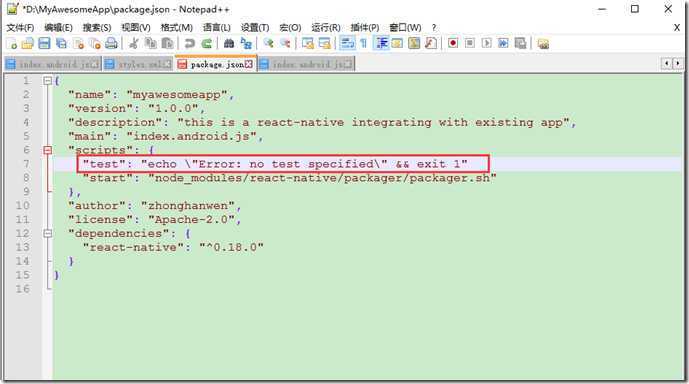This screenshot has width=689, height=384.
Task: Open Find with the binoculars icon
Action: click(x=229, y=43)
